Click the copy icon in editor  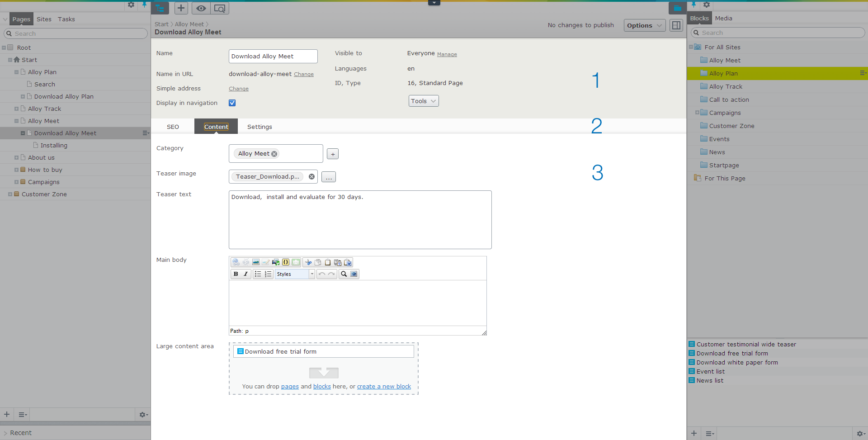(318, 262)
